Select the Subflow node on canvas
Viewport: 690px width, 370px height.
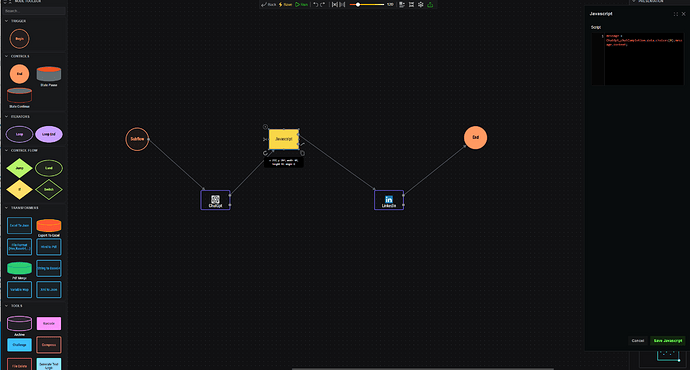[137, 139]
